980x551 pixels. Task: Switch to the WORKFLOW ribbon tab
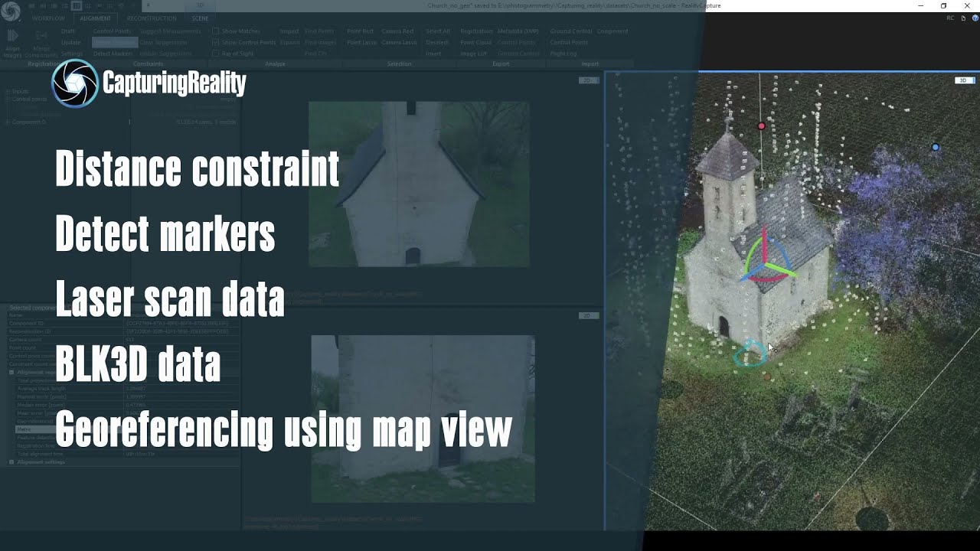tap(48, 18)
